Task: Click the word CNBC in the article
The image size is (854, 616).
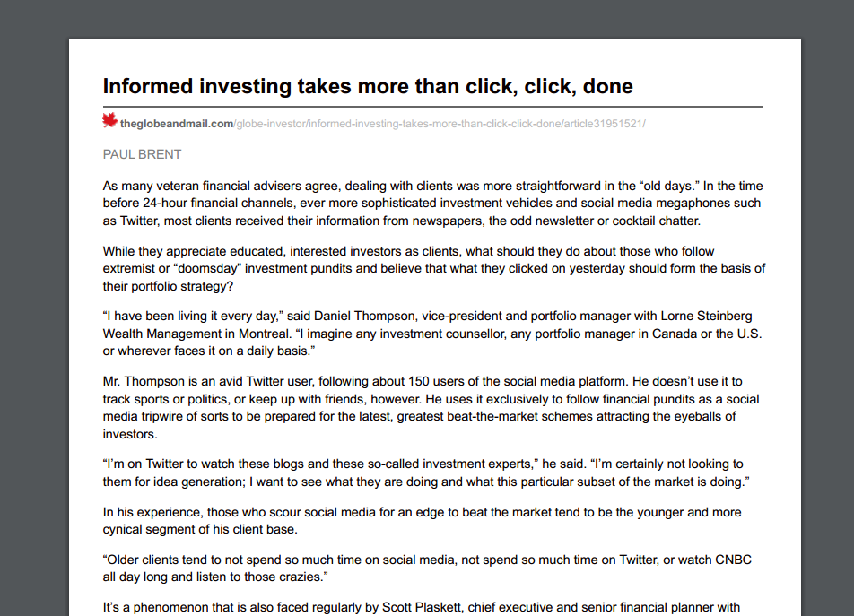Action: tap(733, 560)
